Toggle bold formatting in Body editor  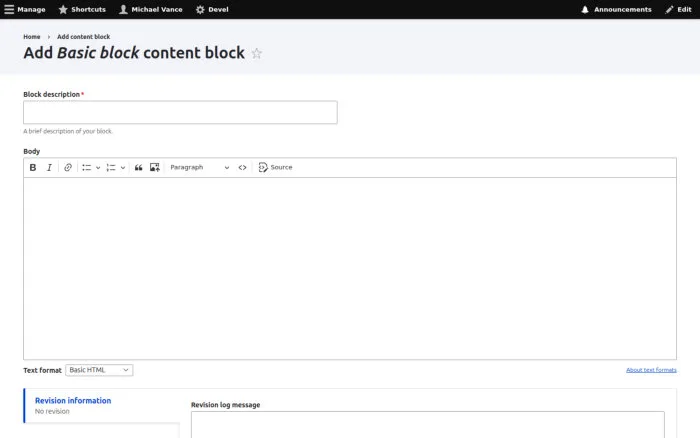point(33,167)
